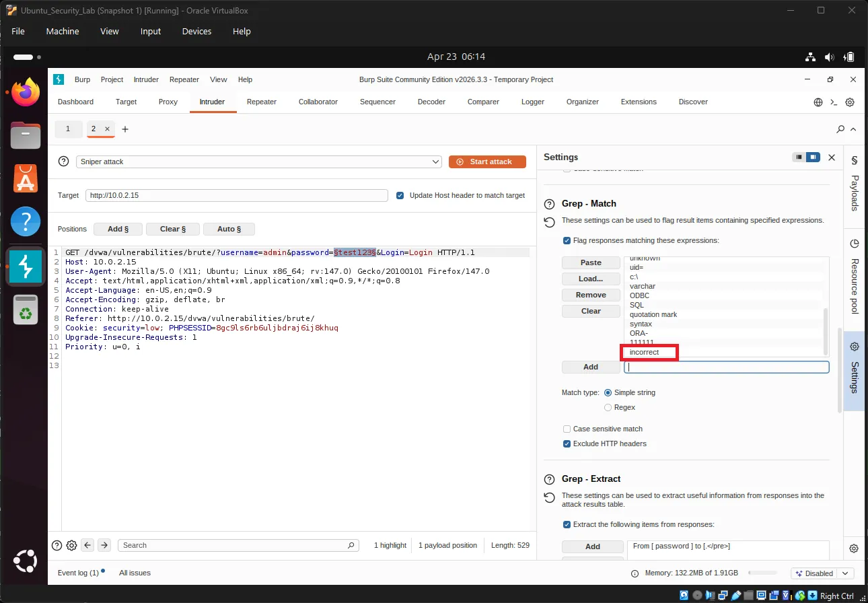Select the Regex match type radio button
The height and width of the screenshot is (603, 868).
[608, 407]
